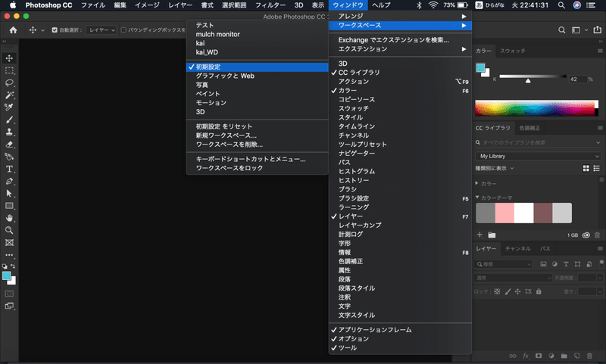Click ワークスペースを削除... menu entry
The image size is (606, 364).
(x=257, y=145)
